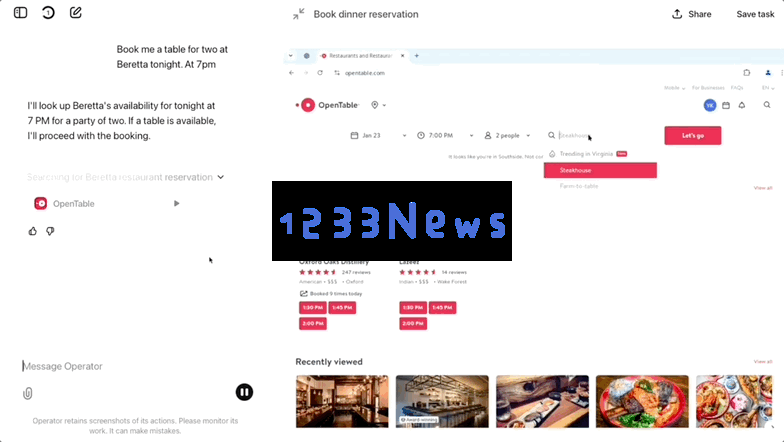Open the last recently viewed food spread thumbnail
The height and width of the screenshot is (442, 784).
click(x=734, y=402)
